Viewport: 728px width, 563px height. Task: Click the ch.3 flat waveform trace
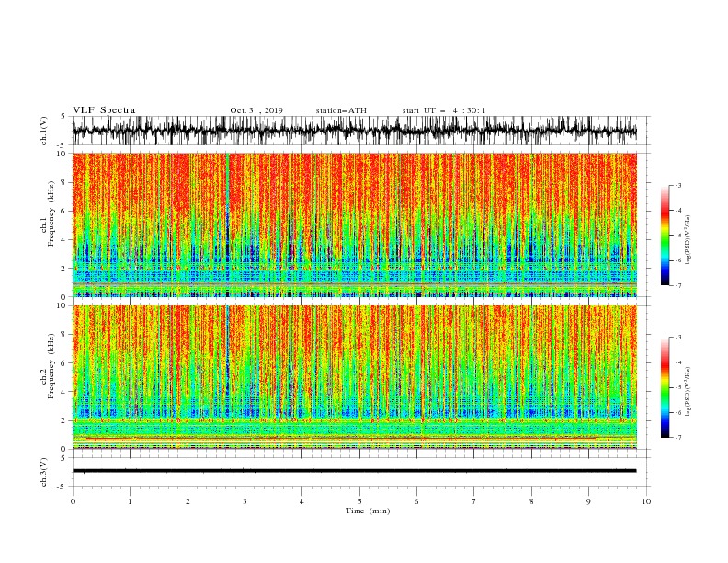tap(354, 471)
